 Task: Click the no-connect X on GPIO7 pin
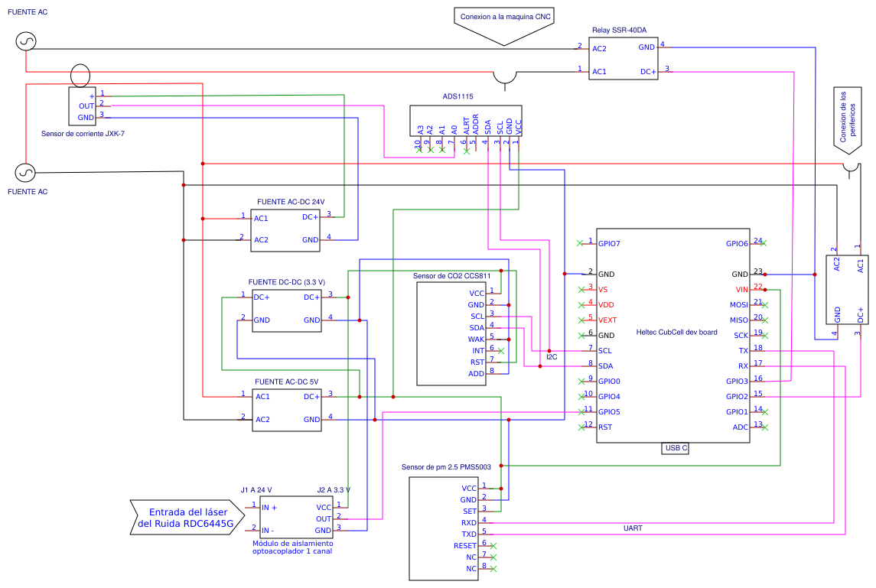[x=581, y=243]
